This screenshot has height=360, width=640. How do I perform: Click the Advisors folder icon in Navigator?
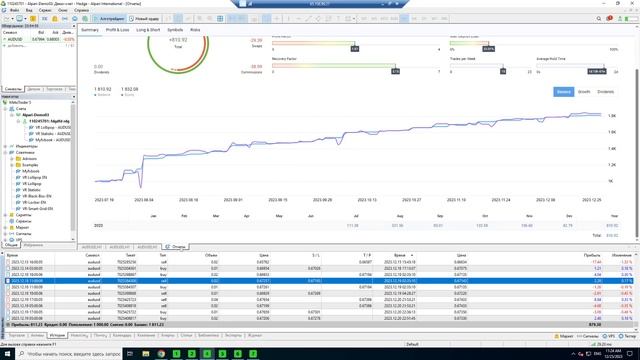click(x=18, y=159)
